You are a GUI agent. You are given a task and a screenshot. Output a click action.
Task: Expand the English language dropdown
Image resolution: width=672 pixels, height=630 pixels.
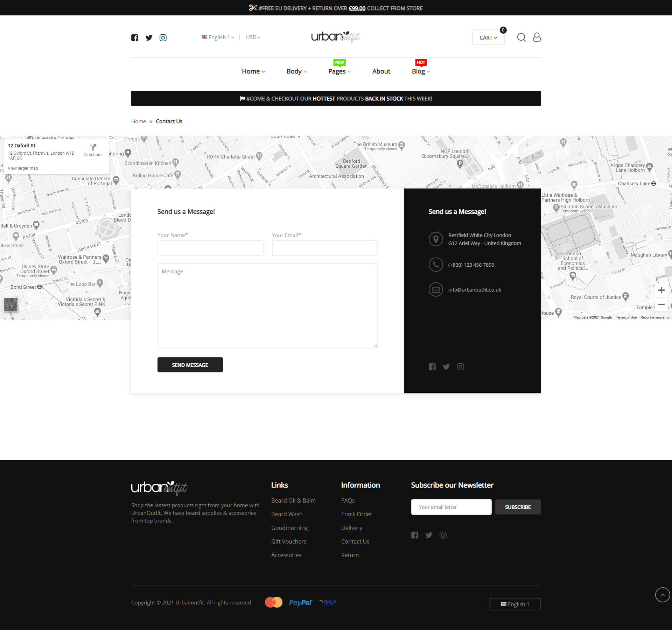tap(218, 37)
